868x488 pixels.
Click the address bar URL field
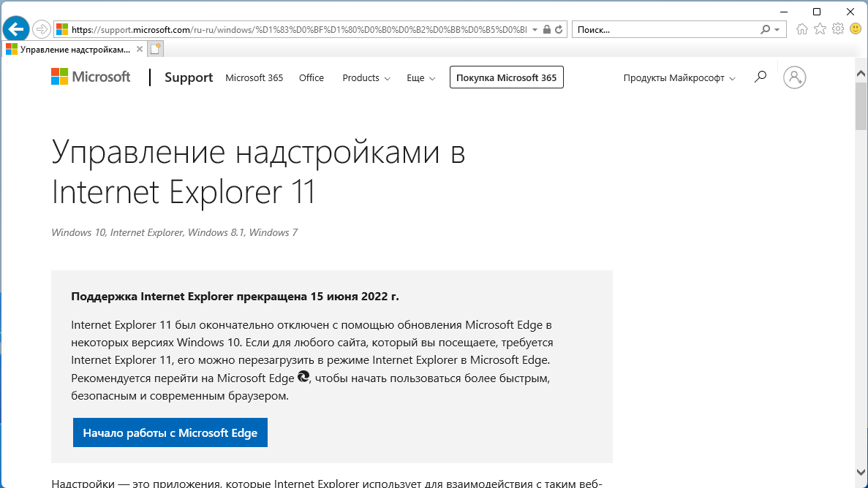299,29
